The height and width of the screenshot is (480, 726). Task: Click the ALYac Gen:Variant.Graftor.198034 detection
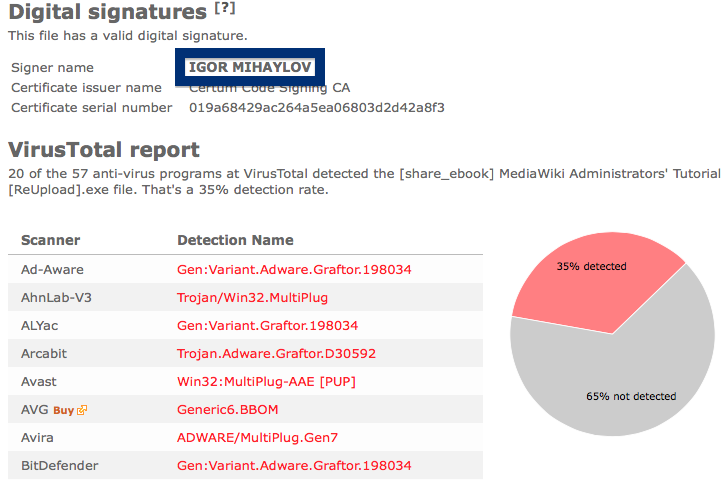tap(267, 325)
